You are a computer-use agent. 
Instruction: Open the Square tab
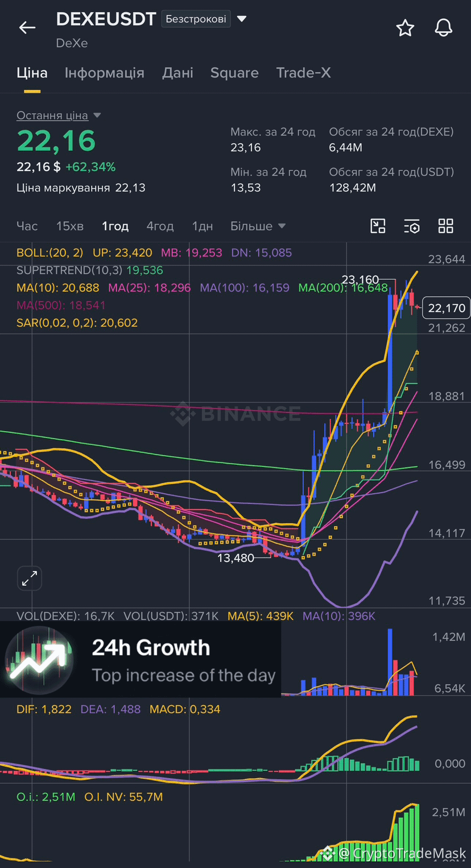[x=234, y=73]
